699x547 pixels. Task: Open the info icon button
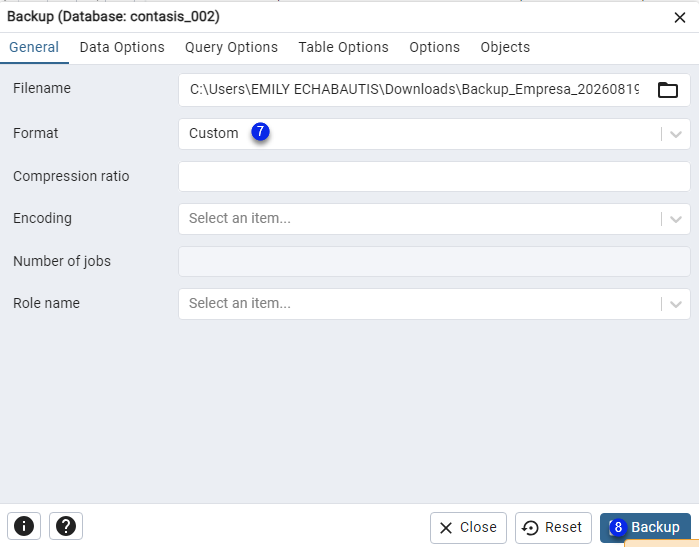click(24, 526)
